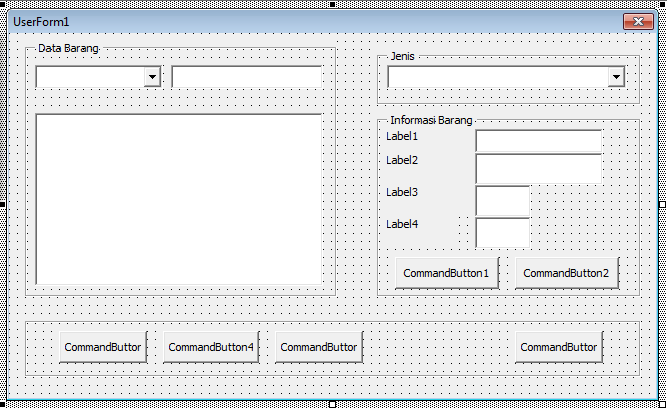Close UserForm1 with the red X button

point(638,22)
